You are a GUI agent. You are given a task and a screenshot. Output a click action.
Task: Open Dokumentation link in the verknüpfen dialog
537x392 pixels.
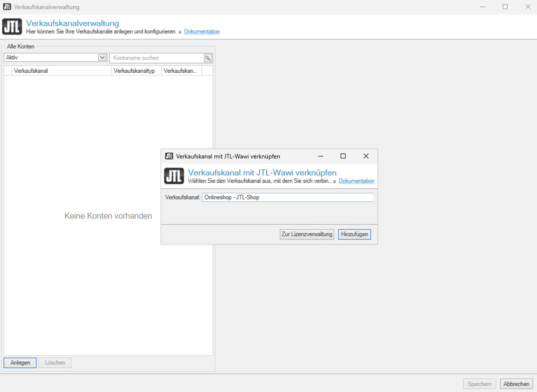coord(357,181)
